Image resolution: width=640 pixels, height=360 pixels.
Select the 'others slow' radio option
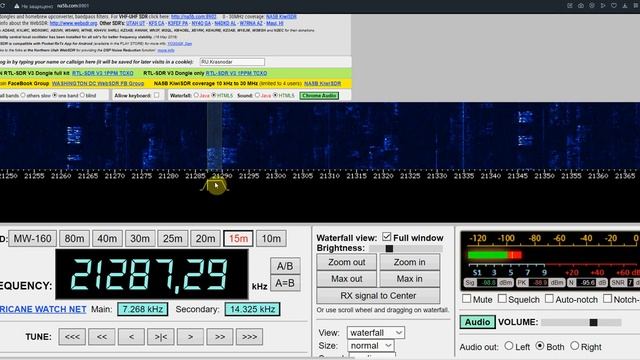[x=23, y=95]
